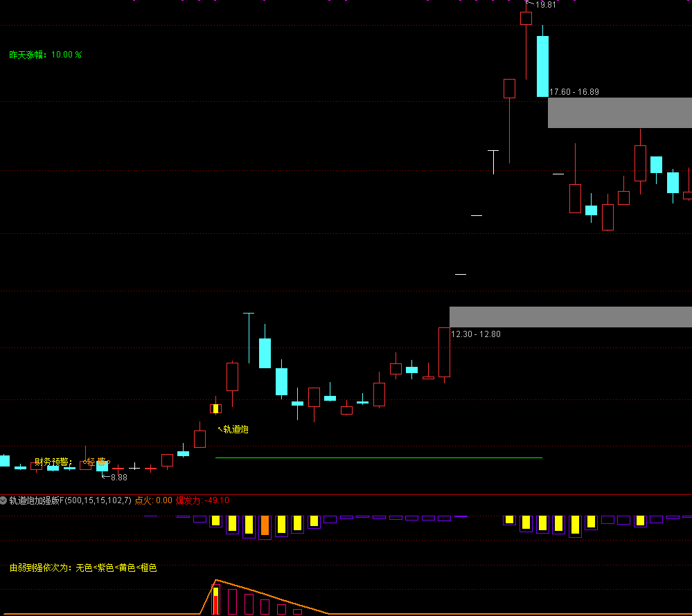The height and width of the screenshot is (616, 692).
Task: Click the 19.81 high price label
Action: pyautogui.click(x=545, y=5)
